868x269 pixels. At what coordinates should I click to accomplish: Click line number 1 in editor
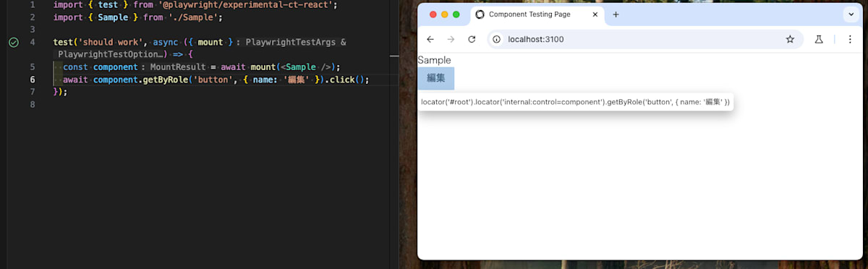tap(33, 4)
